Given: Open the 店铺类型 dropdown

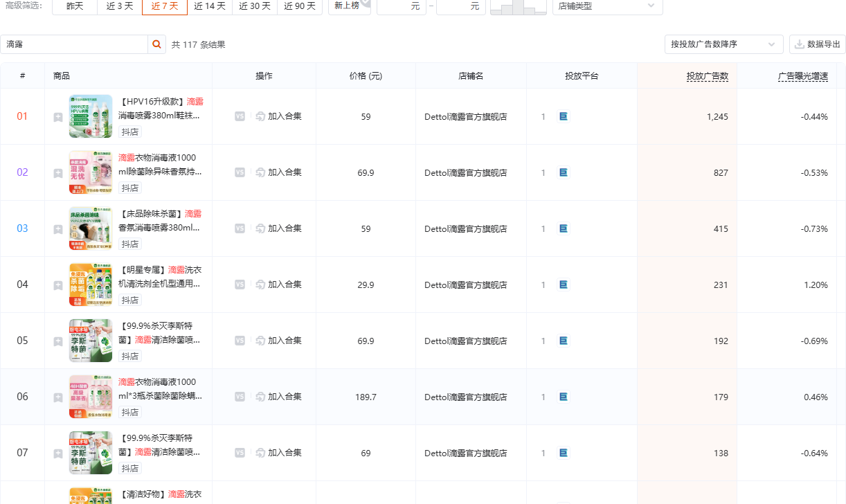Looking at the screenshot, I should pos(607,6).
